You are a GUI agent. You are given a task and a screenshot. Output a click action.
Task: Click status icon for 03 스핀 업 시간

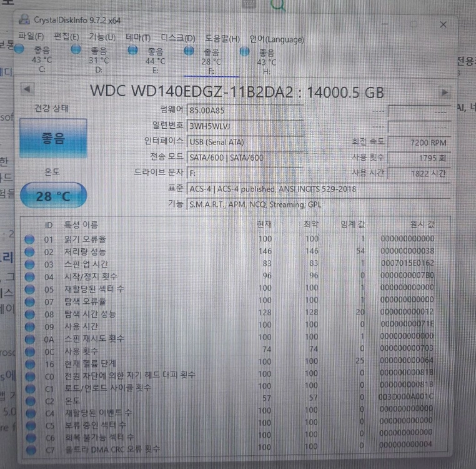coord(29,264)
